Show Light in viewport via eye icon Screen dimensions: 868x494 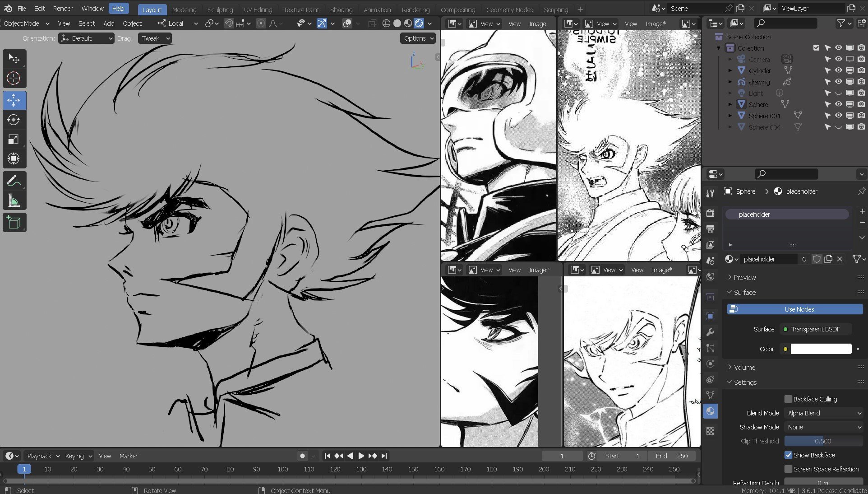838,93
